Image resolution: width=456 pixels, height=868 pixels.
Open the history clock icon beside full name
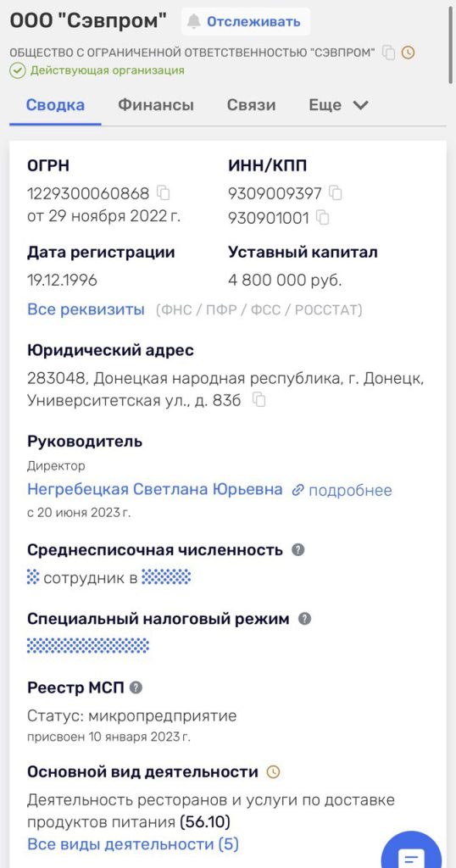pos(408,53)
